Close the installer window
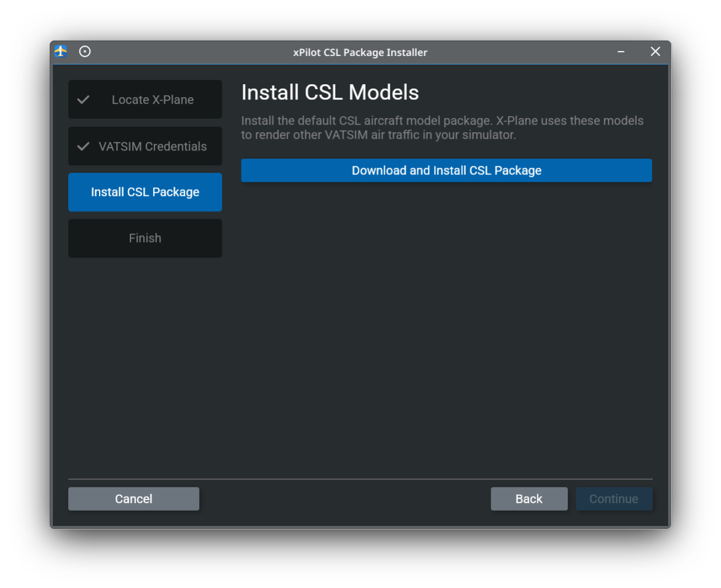Image resolution: width=721 pixels, height=588 pixels. (655, 52)
